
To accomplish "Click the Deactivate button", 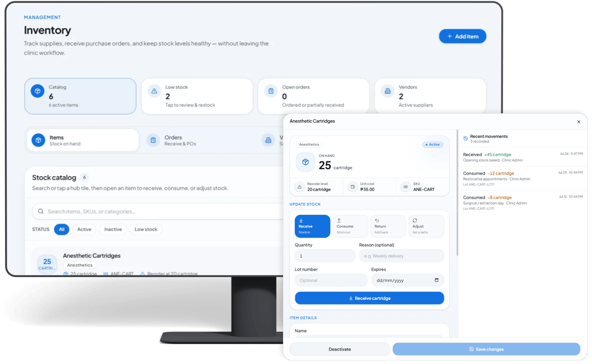I will coord(340,349).
